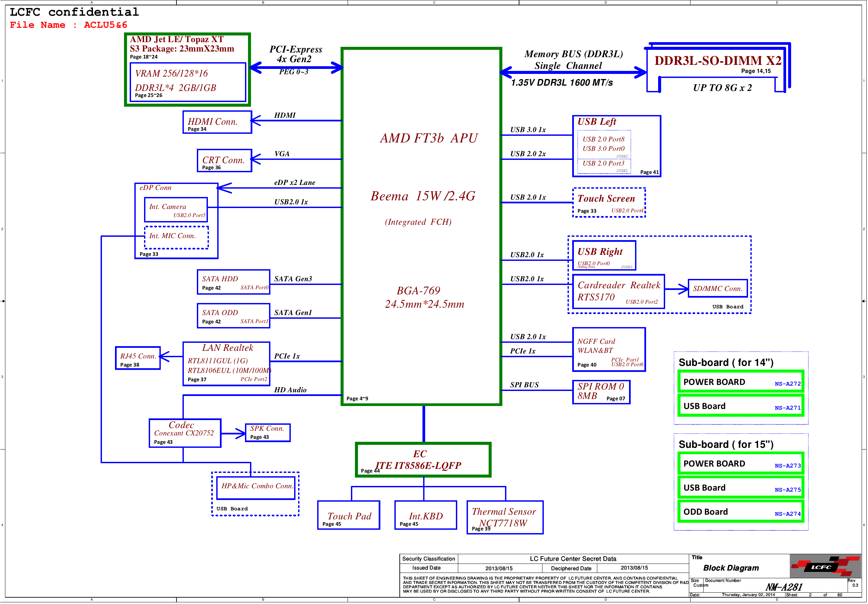
Task: Select the CRT Conn. block
Action: [x=224, y=160]
